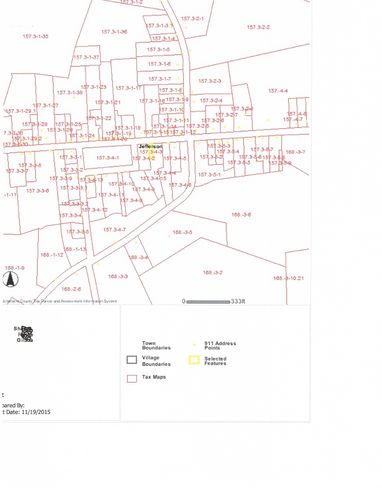Click the gray scale bar

208,302
